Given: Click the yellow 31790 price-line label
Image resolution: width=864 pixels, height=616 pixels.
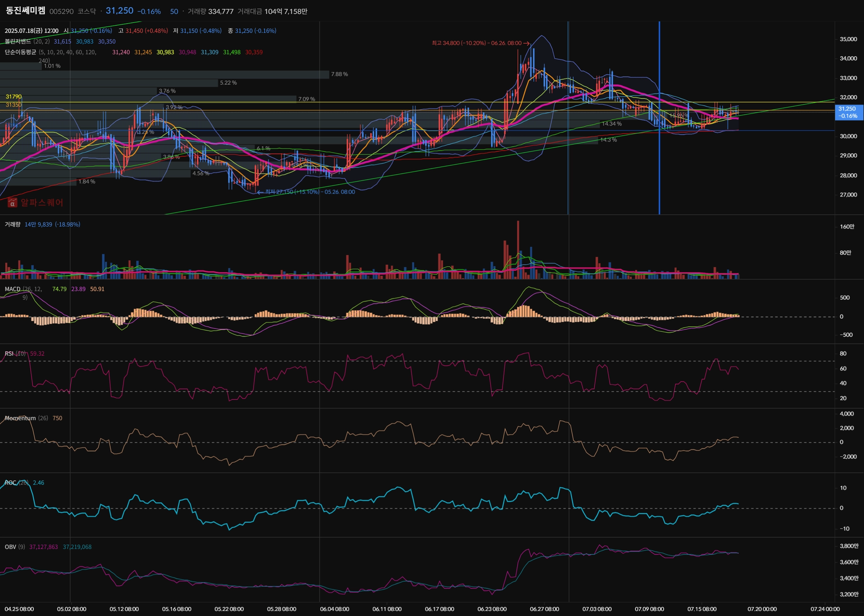Looking at the screenshot, I should 13,97.
